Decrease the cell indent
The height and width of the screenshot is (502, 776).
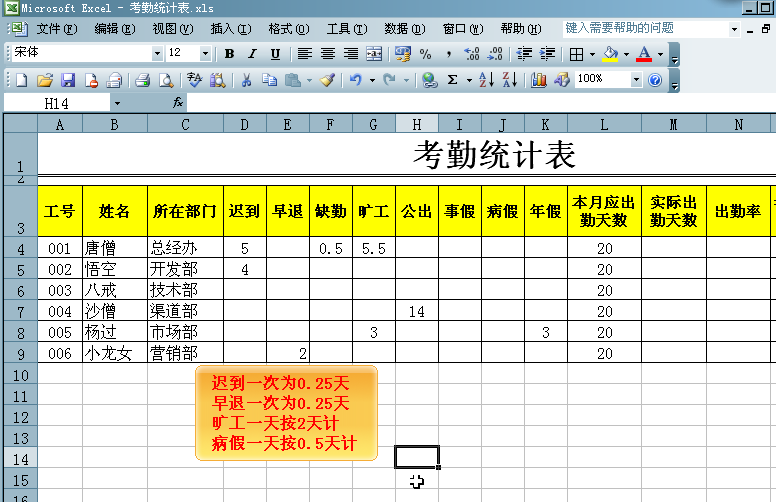(524, 54)
